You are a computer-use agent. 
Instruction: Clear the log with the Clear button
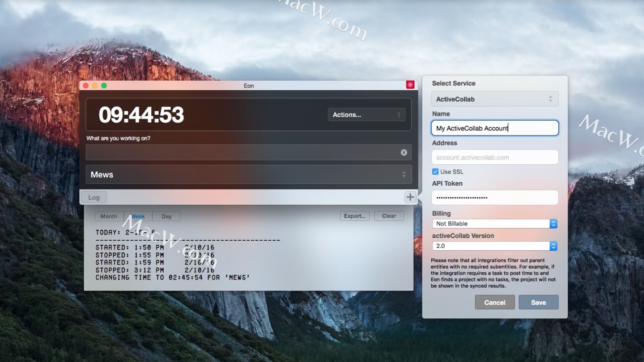tap(389, 216)
